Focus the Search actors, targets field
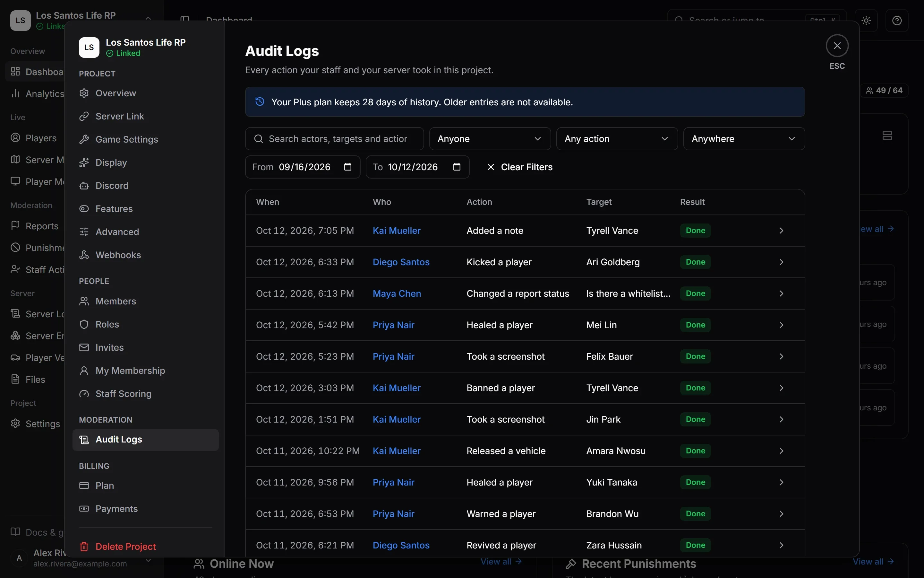The height and width of the screenshot is (578, 924). (x=335, y=139)
